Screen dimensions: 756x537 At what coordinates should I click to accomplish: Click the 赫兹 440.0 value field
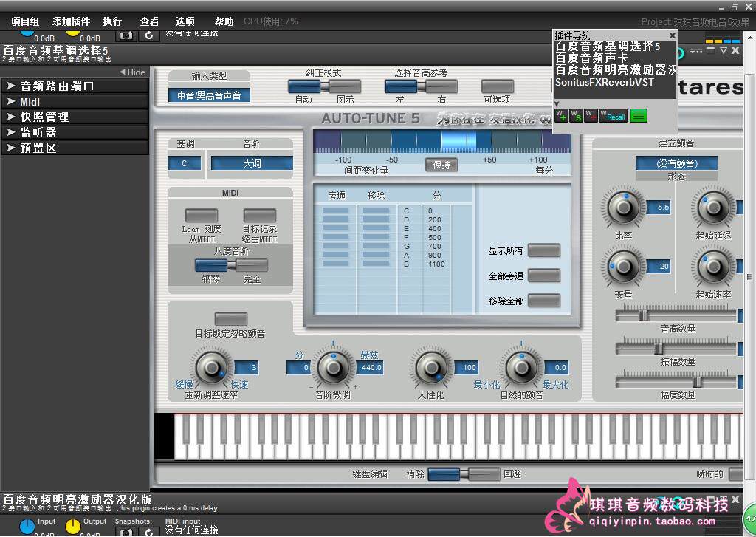[371, 368]
